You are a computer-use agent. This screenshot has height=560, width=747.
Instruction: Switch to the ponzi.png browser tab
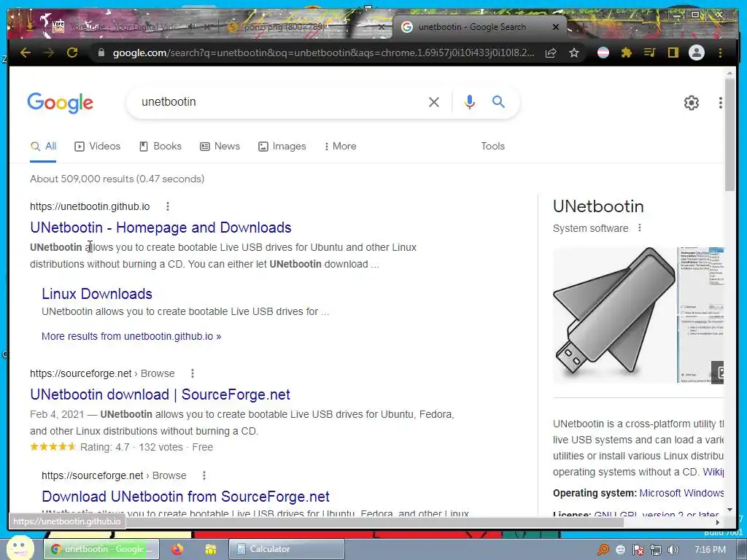(286, 27)
